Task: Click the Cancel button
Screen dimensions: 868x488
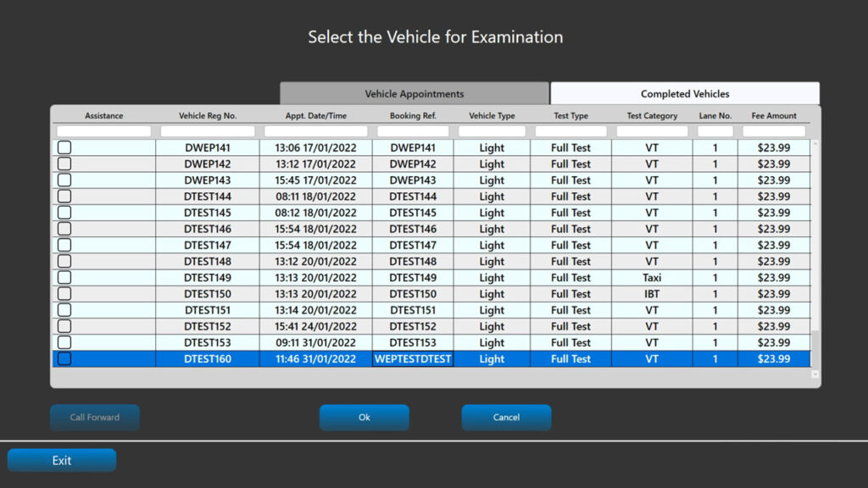Action: pyautogui.click(x=506, y=417)
